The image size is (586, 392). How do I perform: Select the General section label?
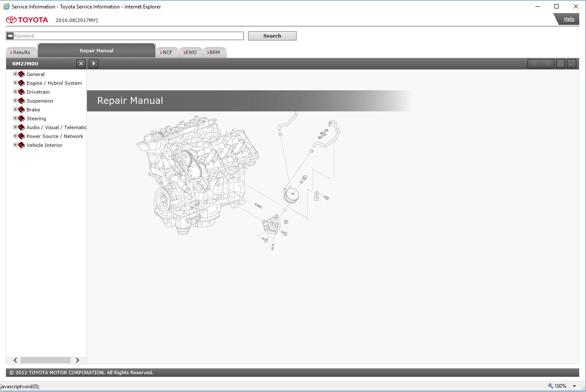pyautogui.click(x=35, y=74)
